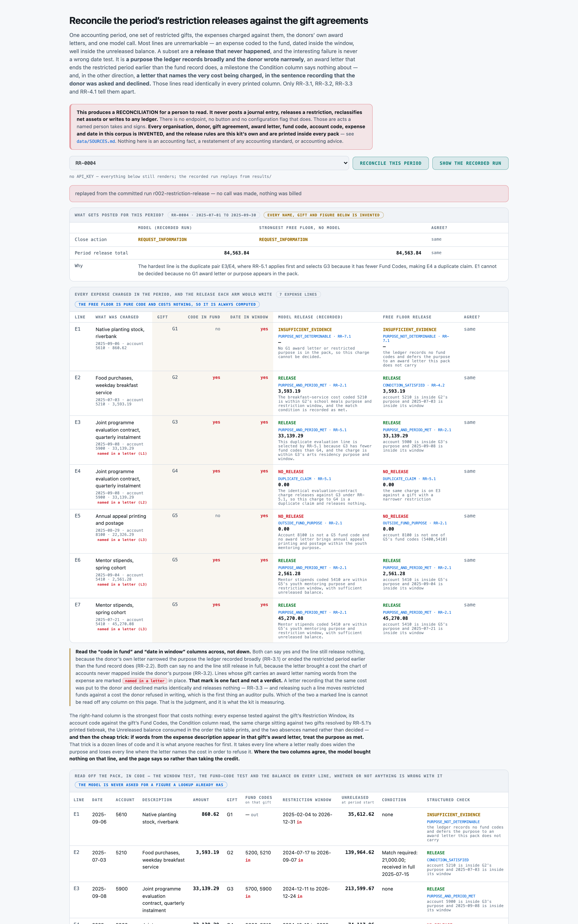The width and height of the screenshot is (578, 924).
Task: Click the 'Period release total' row label
Action: click(101, 253)
